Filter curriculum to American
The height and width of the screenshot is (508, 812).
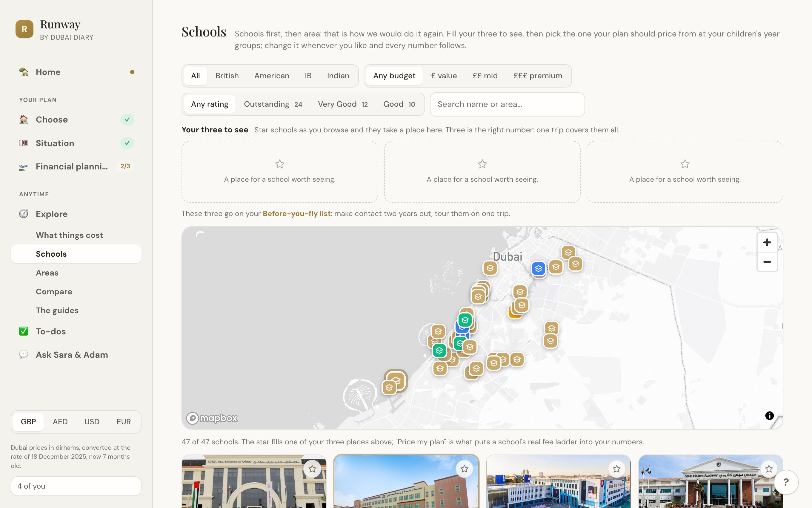tap(272, 76)
